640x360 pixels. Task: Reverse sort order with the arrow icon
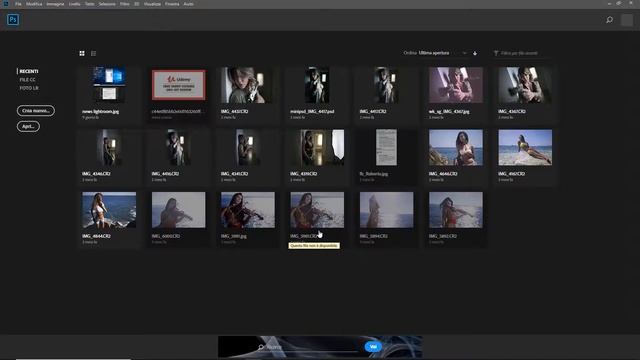coord(475,53)
